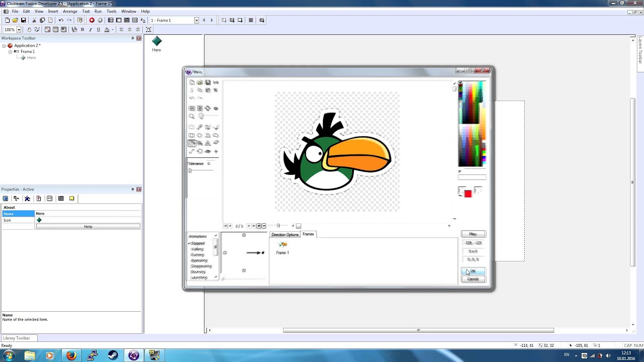Image resolution: width=644 pixels, height=362 pixels.
Task: Click the Clear image icon in the Hero editor
Action: coord(192,82)
